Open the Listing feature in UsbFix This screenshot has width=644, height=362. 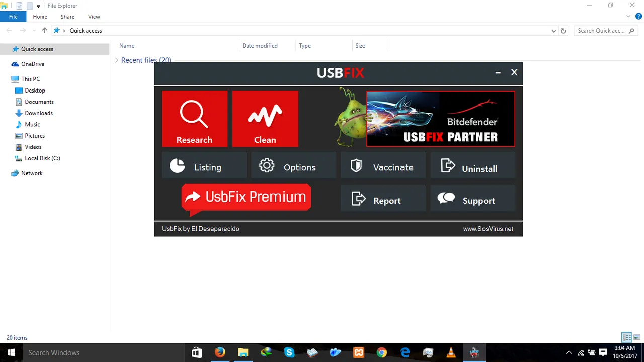204,166
